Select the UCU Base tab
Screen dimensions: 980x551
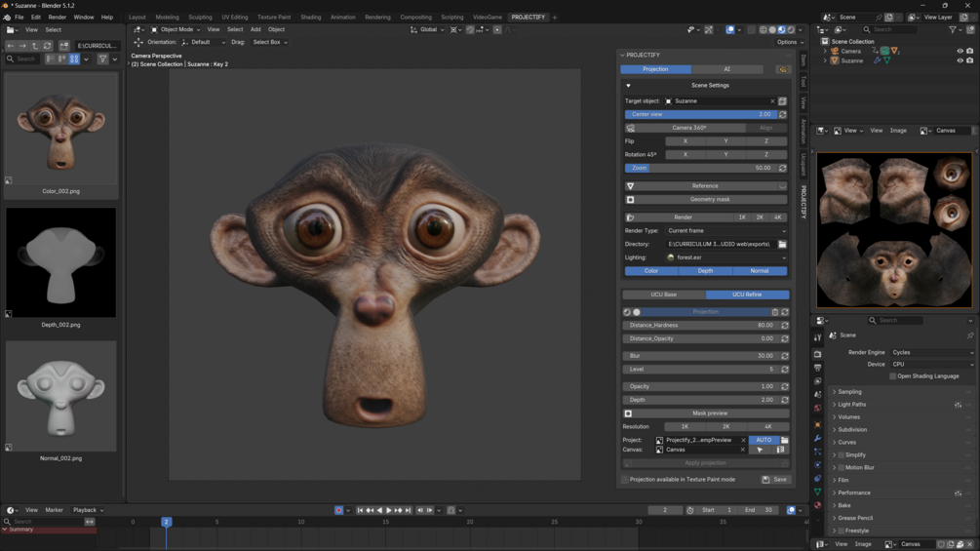coord(664,295)
